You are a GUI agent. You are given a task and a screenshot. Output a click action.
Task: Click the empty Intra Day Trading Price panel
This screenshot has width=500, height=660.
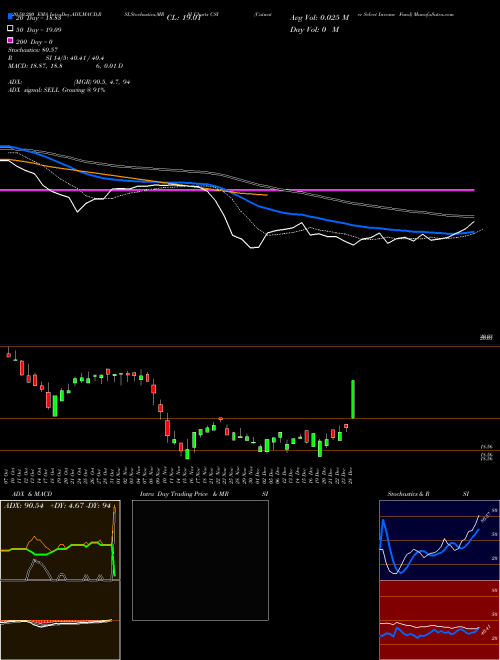point(200,560)
